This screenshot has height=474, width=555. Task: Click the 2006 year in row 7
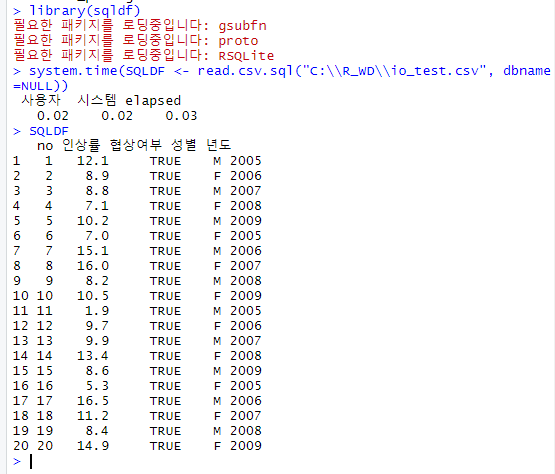(246, 251)
